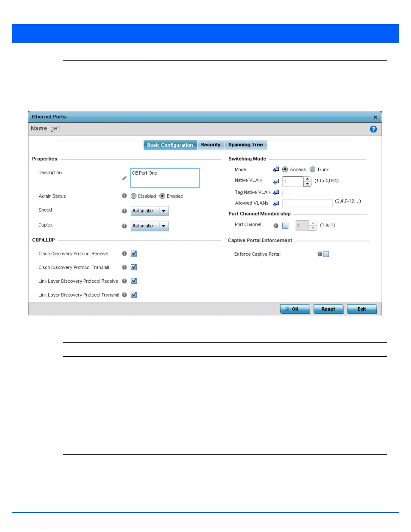Increase Native VLAN with the up arrow
This screenshot has width=411, height=532.
(307, 179)
